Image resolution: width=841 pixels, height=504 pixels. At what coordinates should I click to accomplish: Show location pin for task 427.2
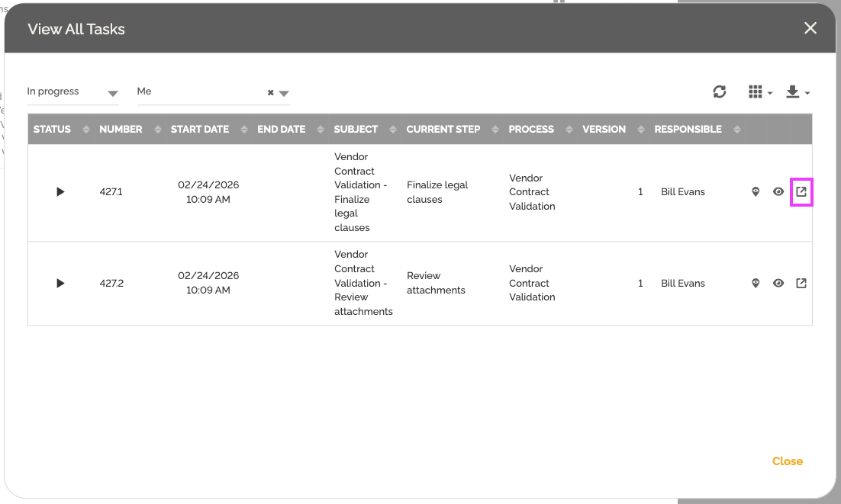[x=756, y=283]
